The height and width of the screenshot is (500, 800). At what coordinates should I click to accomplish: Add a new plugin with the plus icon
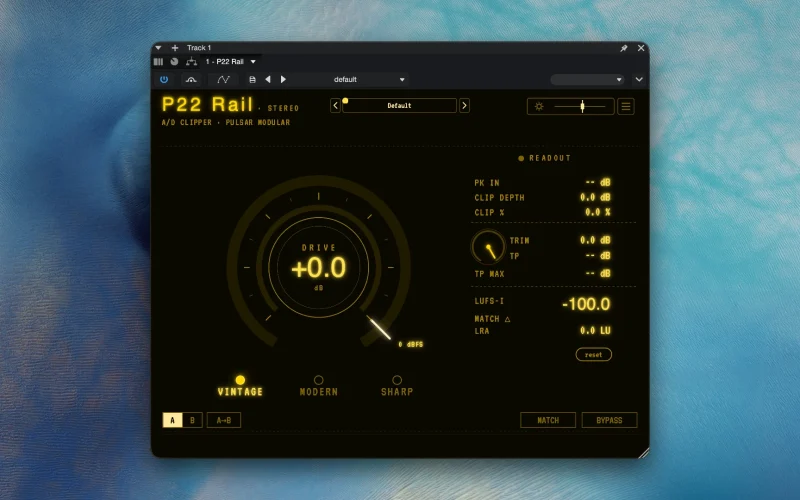(x=174, y=48)
